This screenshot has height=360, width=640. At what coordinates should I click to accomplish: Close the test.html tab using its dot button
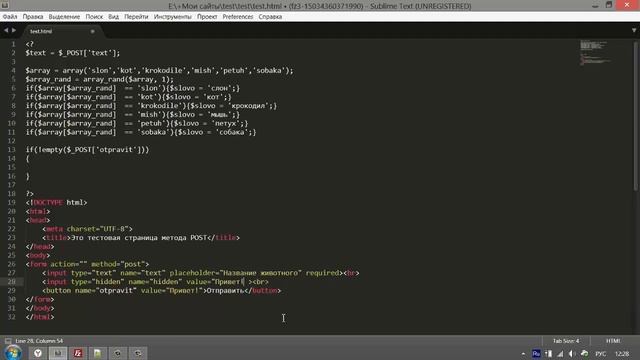93,31
